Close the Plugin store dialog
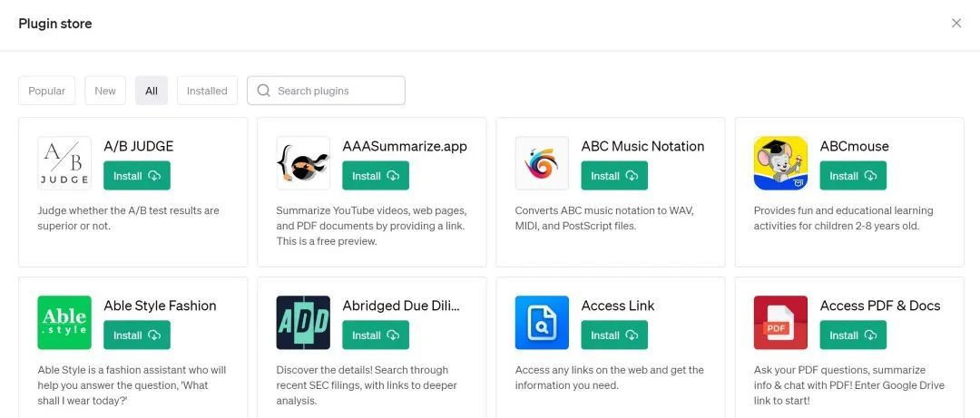Viewport: 980px width, 418px height. click(956, 24)
